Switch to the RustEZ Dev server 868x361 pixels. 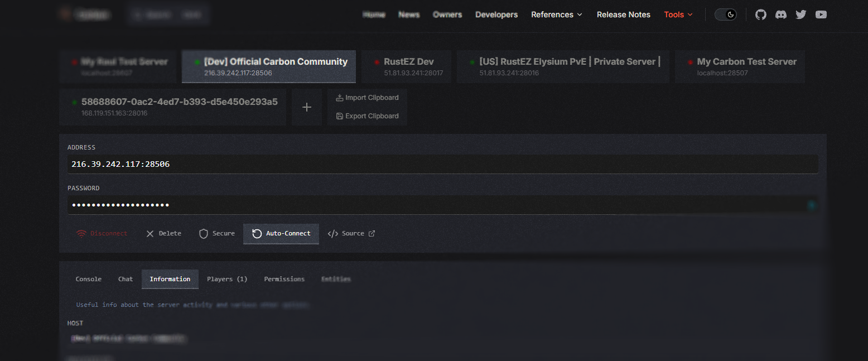click(406, 66)
